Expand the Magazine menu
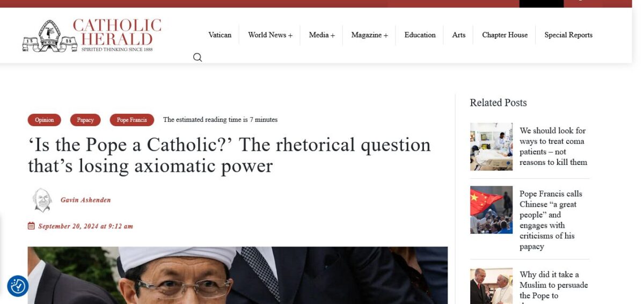 (369, 35)
